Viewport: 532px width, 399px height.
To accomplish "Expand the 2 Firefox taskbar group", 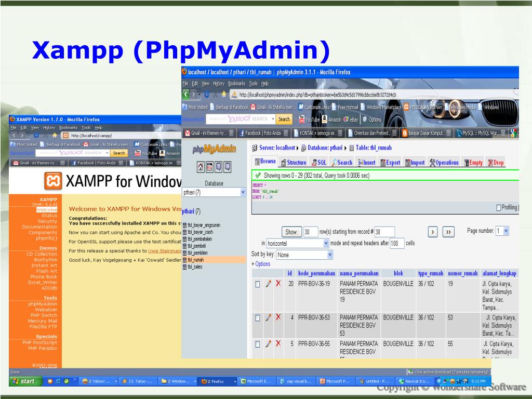I will 235,381.
